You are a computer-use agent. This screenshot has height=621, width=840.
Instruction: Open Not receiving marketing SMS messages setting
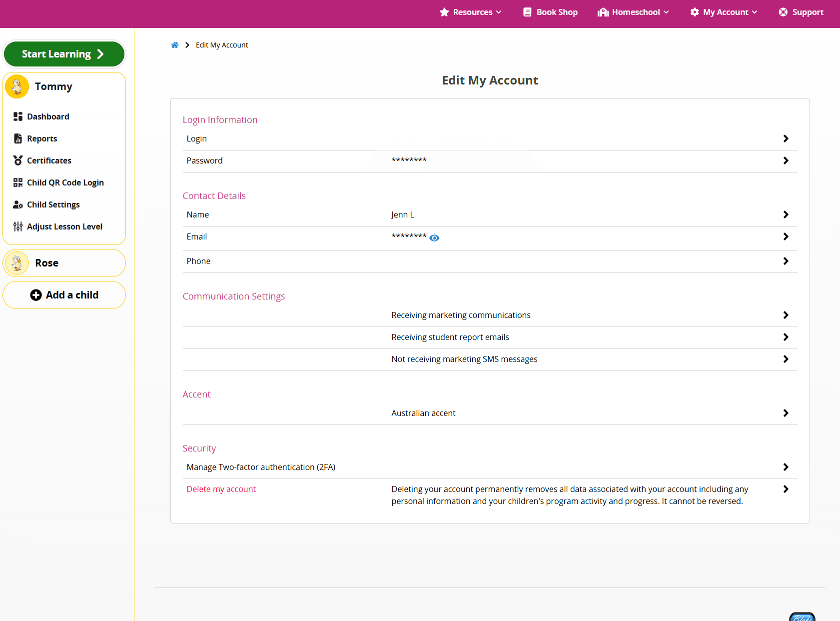point(490,359)
